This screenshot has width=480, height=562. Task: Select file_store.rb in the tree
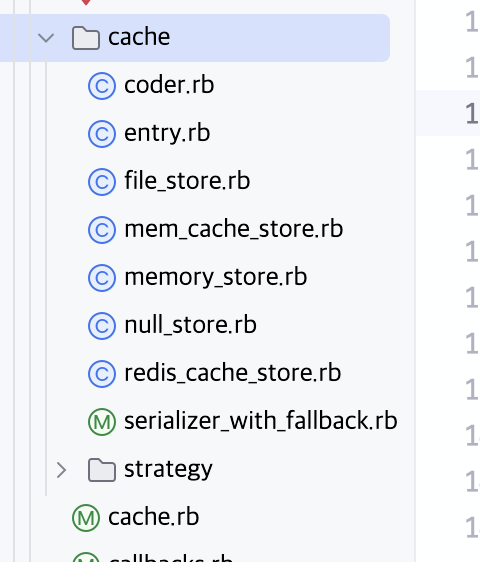point(187,181)
